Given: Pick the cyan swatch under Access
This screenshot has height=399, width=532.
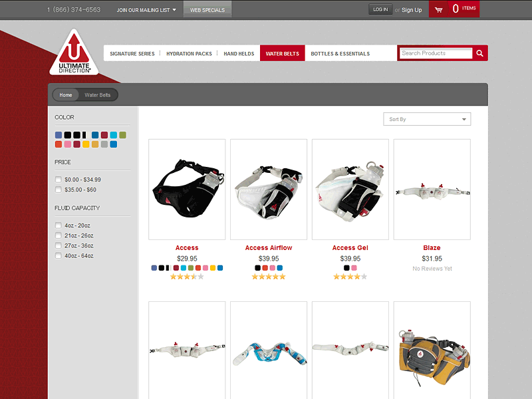Looking at the screenshot, I should [x=184, y=268].
